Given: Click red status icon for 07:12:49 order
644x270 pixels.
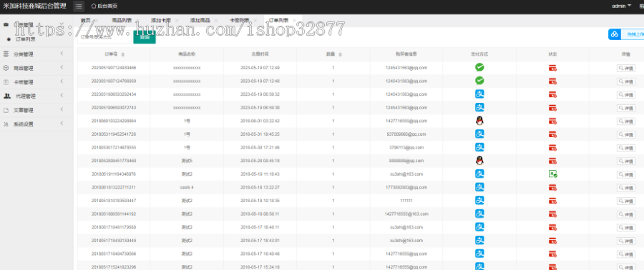Looking at the screenshot, I should (553, 68).
